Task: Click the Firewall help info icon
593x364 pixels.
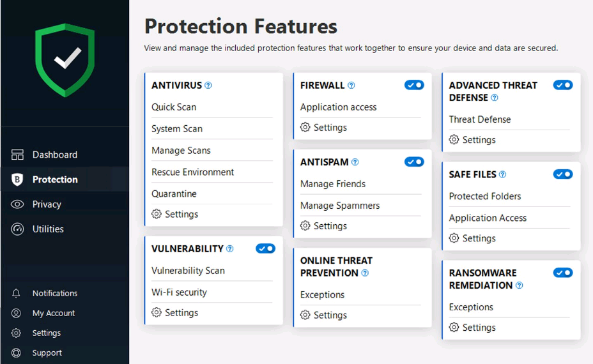Action: pyautogui.click(x=351, y=86)
